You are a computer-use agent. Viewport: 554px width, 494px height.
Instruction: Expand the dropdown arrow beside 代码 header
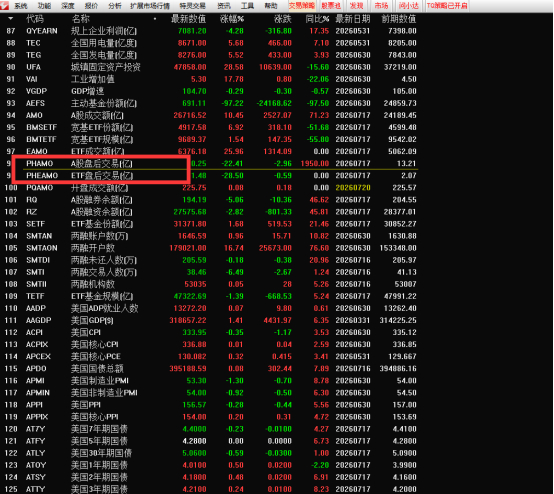pos(11,18)
